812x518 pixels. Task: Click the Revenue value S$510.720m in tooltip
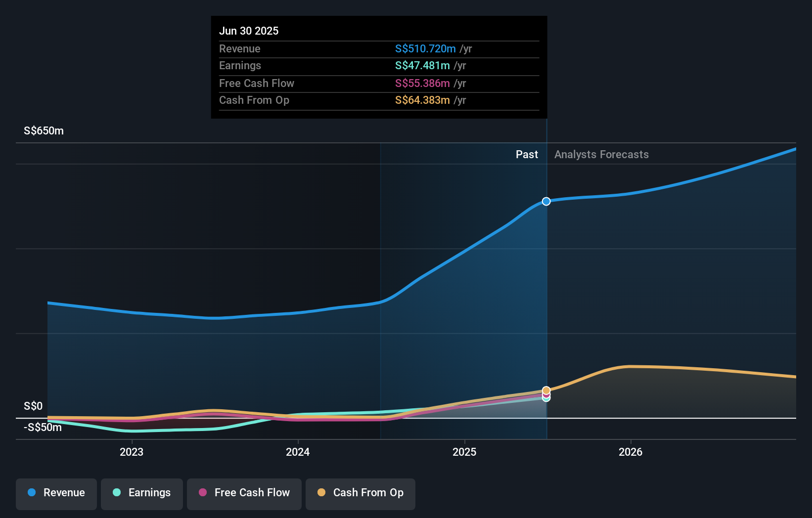click(x=425, y=48)
